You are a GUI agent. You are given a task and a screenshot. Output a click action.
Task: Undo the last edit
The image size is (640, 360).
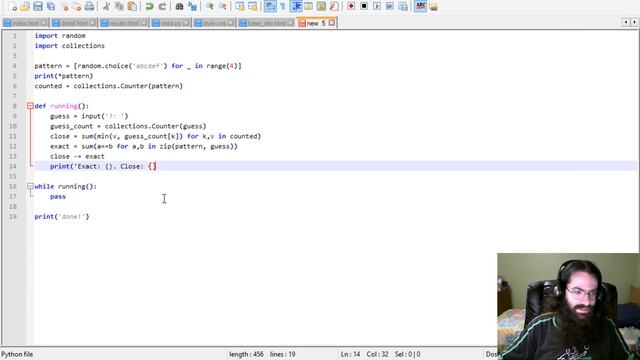coord(149,6)
